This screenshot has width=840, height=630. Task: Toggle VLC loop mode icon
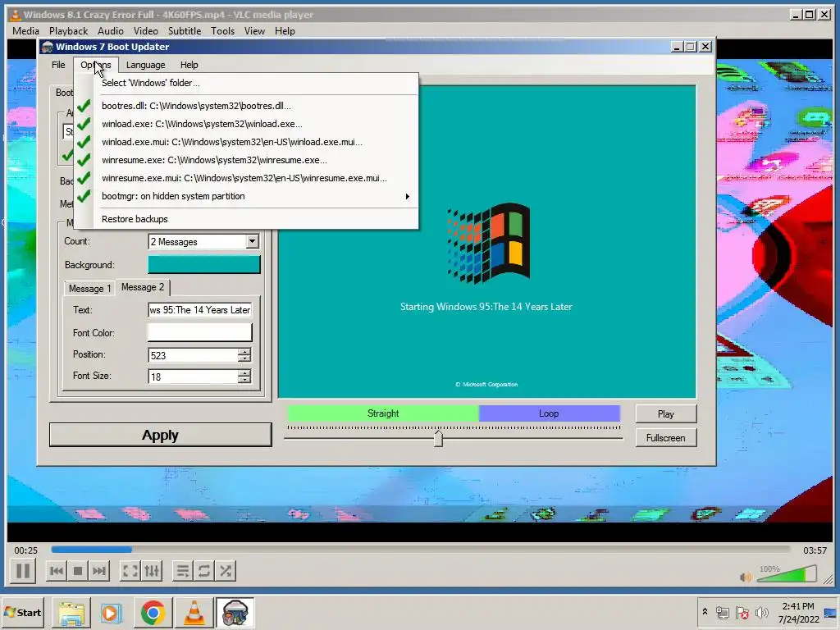tap(204, 571)
